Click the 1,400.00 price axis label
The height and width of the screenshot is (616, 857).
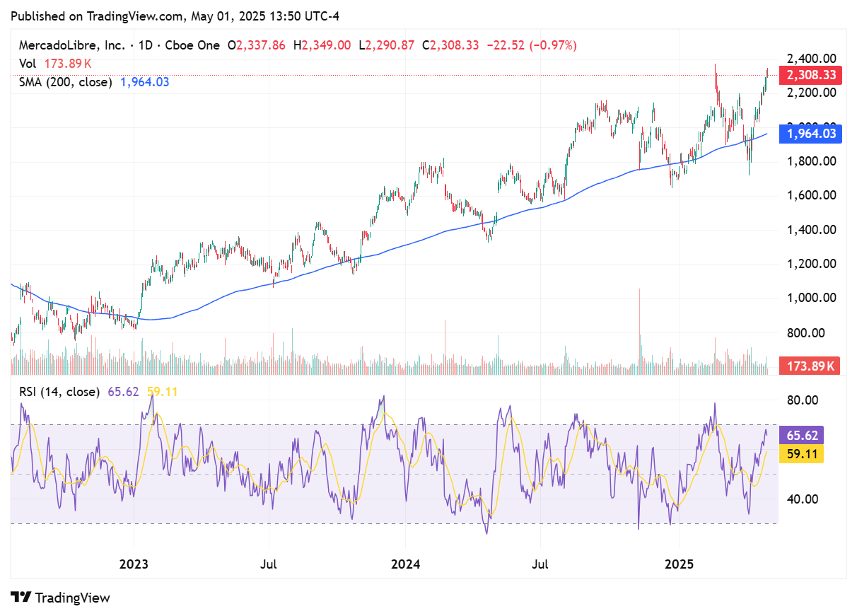click(x=812, y=230)
